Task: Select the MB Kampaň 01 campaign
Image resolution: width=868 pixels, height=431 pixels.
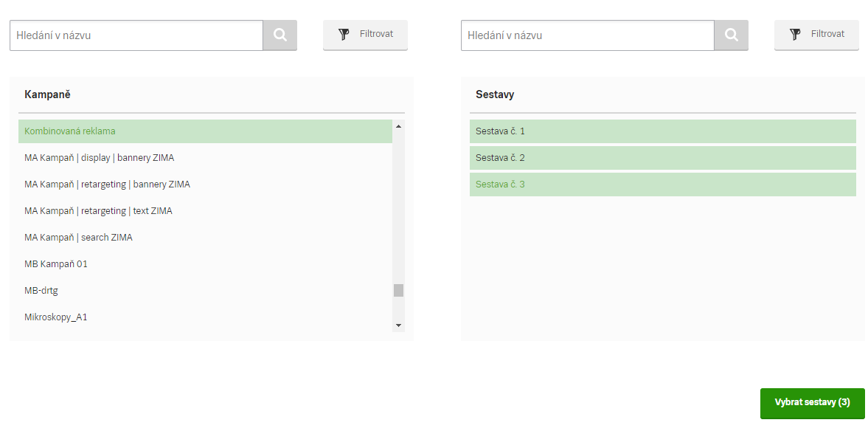Action: pyautogui.click(x=205, y=264)
